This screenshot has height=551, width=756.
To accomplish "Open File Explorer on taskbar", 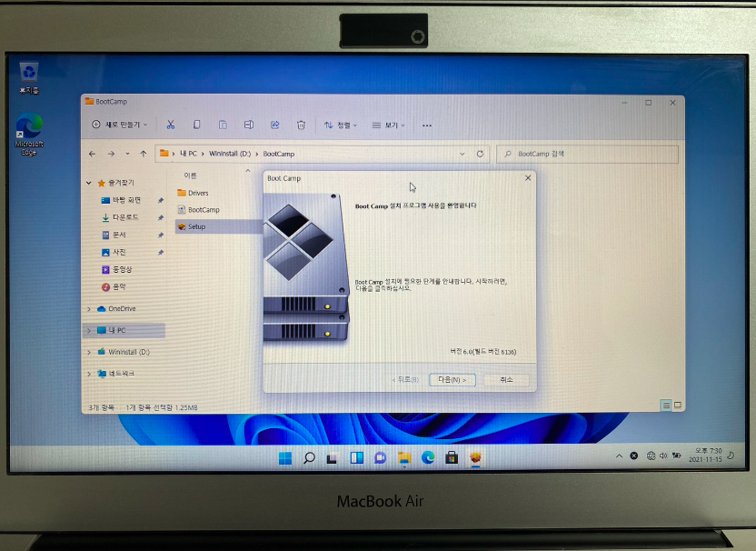I will tap(404, 458).
